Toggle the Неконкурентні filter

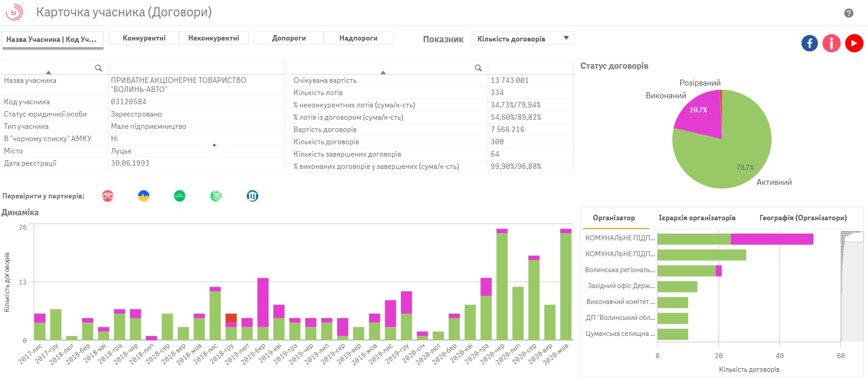pyautogui.click(x=214, y=38)
